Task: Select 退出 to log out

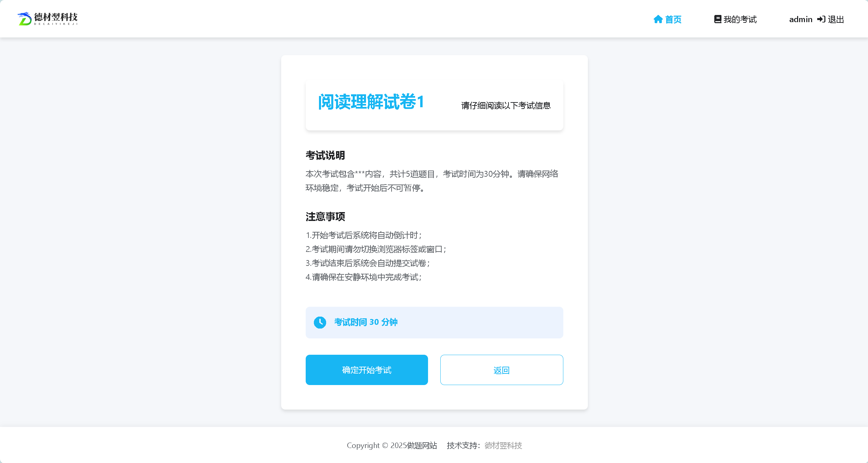Action: [x=836, y=19]
